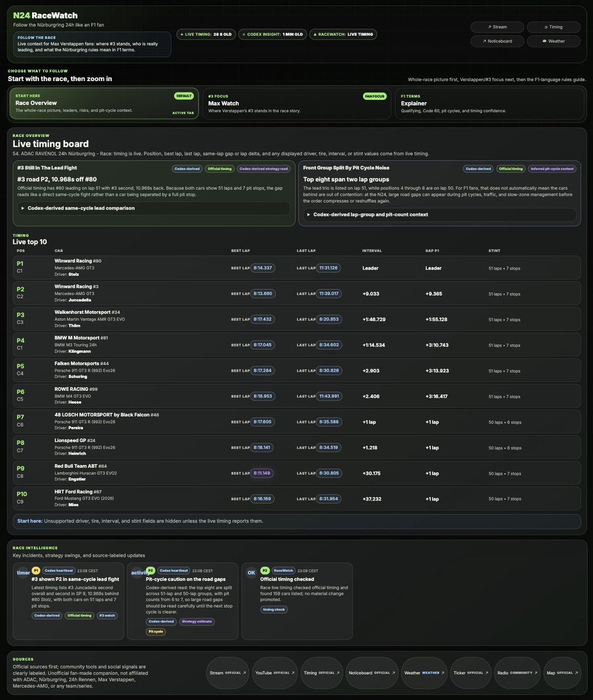Click the Strategy estimate tag
Screen dimensions: 593x700
(197, 621)
